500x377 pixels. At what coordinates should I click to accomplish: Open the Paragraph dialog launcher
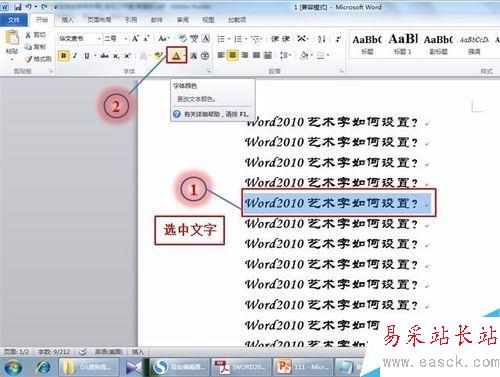[x=341, y=71]
